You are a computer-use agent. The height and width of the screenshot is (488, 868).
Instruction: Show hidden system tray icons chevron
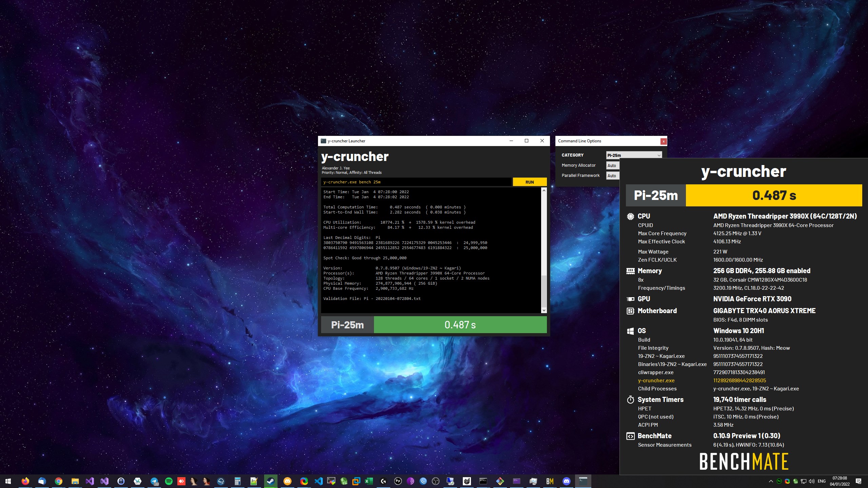coord(771,481)
